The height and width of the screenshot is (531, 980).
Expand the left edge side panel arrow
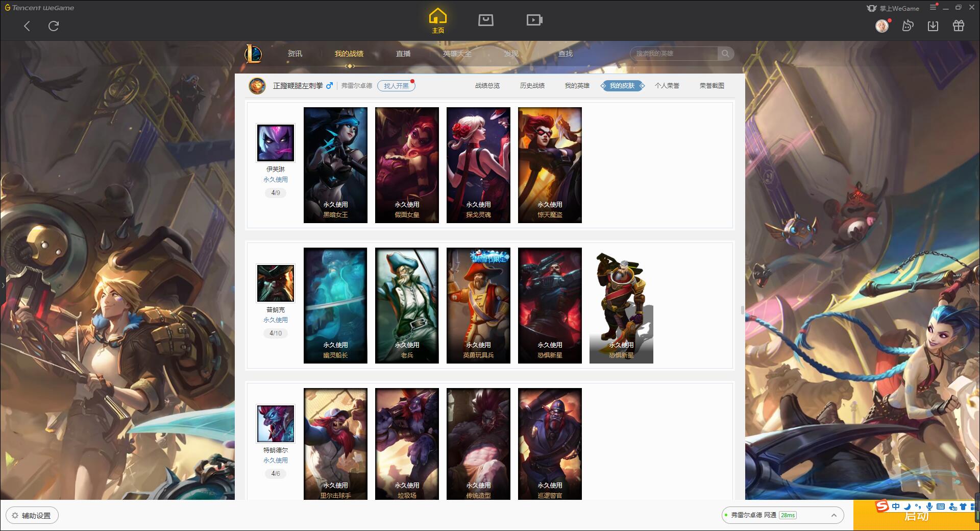click(3, 285)
